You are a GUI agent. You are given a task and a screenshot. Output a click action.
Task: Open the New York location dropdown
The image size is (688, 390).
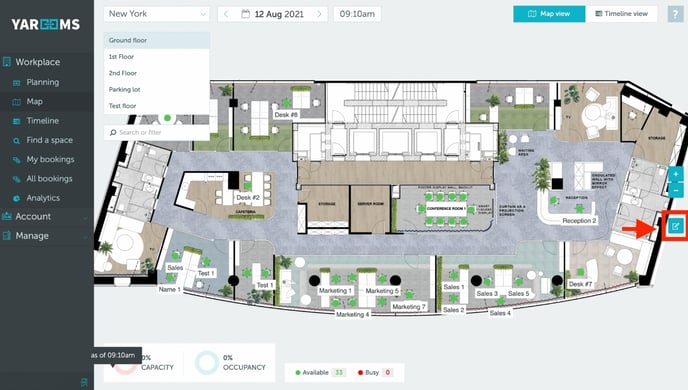(157, 14)
